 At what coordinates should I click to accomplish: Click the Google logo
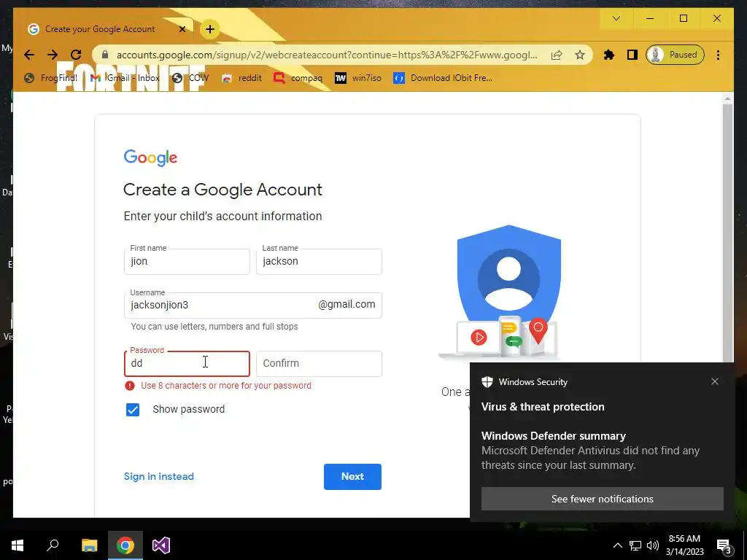(150, 157)
